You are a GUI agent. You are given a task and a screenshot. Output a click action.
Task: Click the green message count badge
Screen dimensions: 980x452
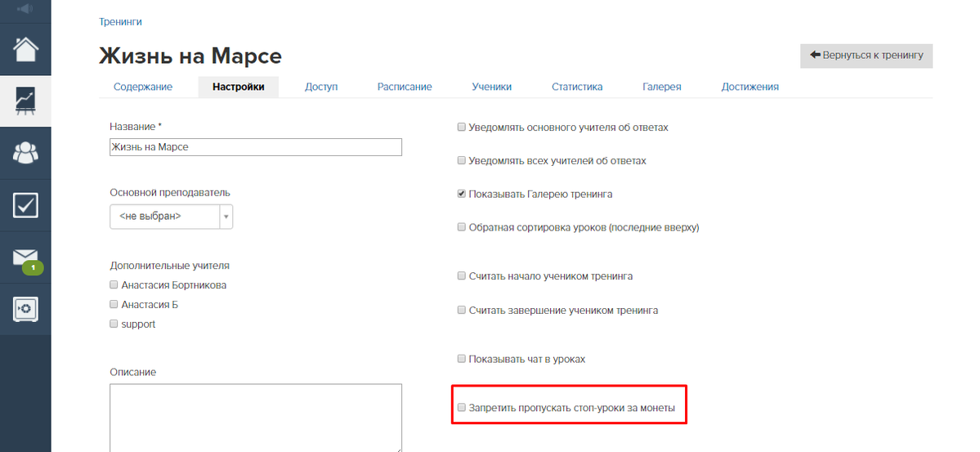point(34,269)
